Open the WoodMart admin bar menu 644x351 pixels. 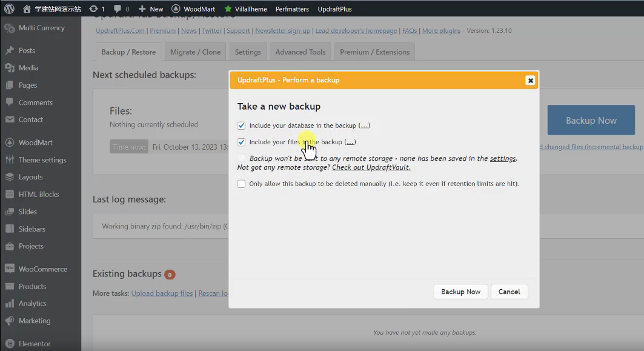[x=193, y=8]
